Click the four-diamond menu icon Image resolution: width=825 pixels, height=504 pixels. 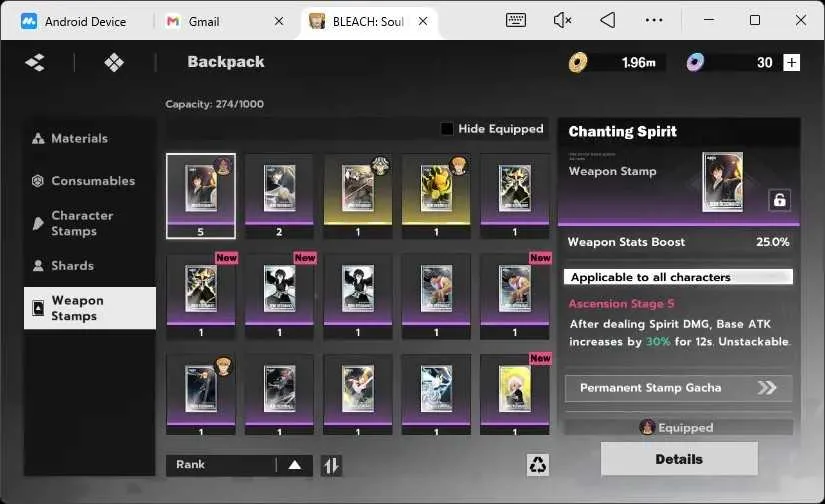[114, 63]
